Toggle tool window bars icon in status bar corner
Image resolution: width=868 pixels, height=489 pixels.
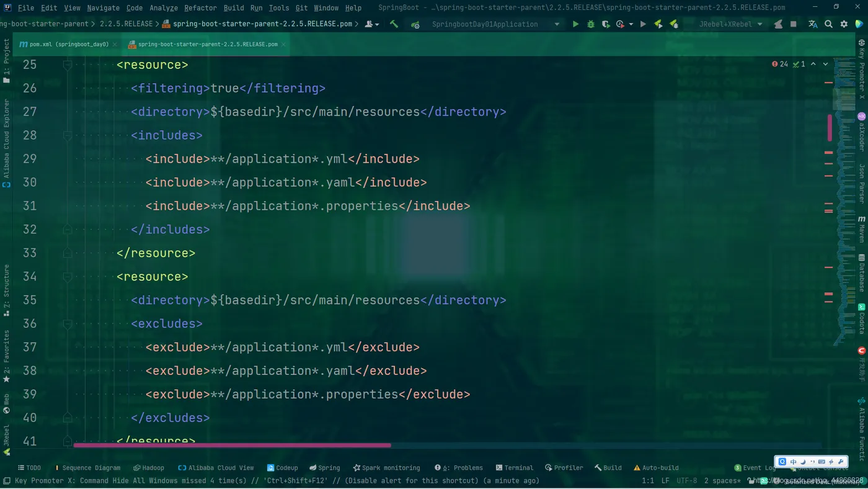6,481
